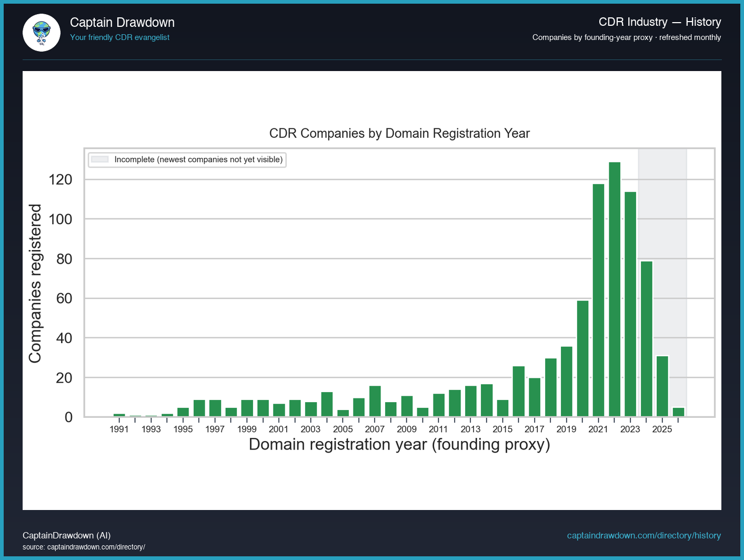Image resolution: width=744 pixels, height=560 pixels.
Task: Click the Companies registered y-axis label
Action: [x=35, y=283]
